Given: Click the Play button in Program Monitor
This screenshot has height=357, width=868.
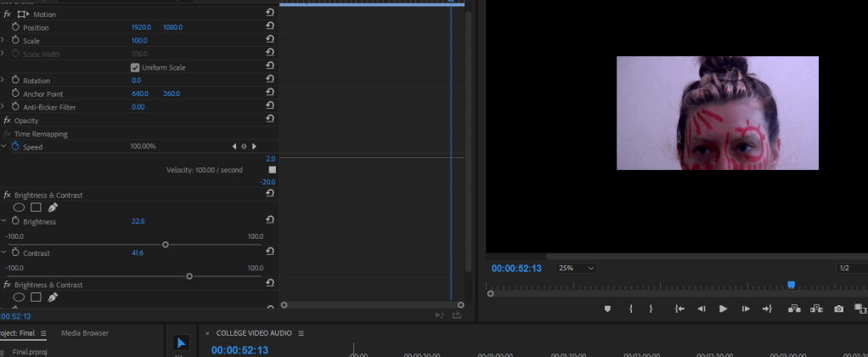Looking at the screenshot, I should (723, 309).
